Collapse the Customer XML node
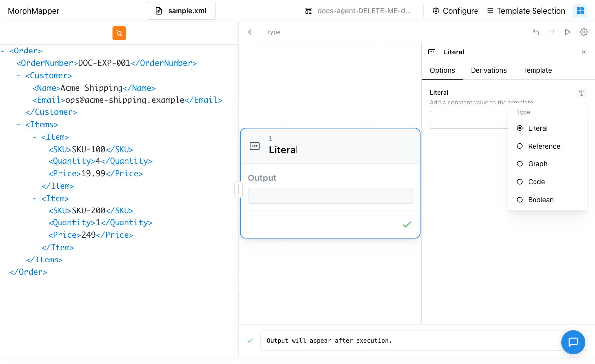This screenshot has width=595, height=364. coord(19,76)
